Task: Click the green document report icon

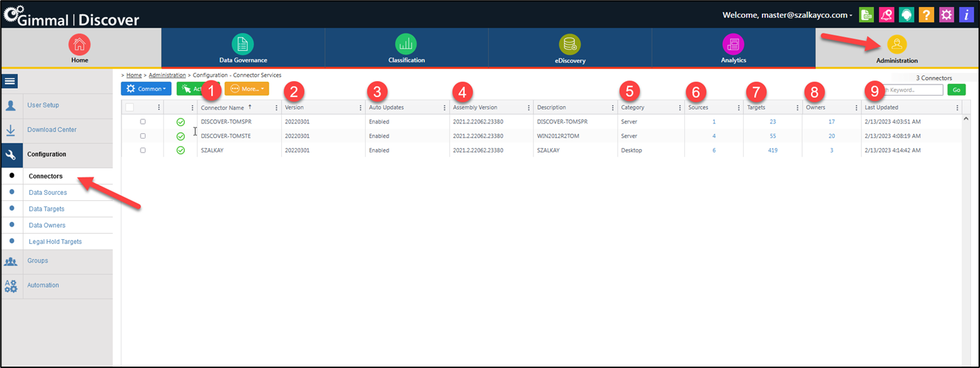Action: (x=866, y=15)
